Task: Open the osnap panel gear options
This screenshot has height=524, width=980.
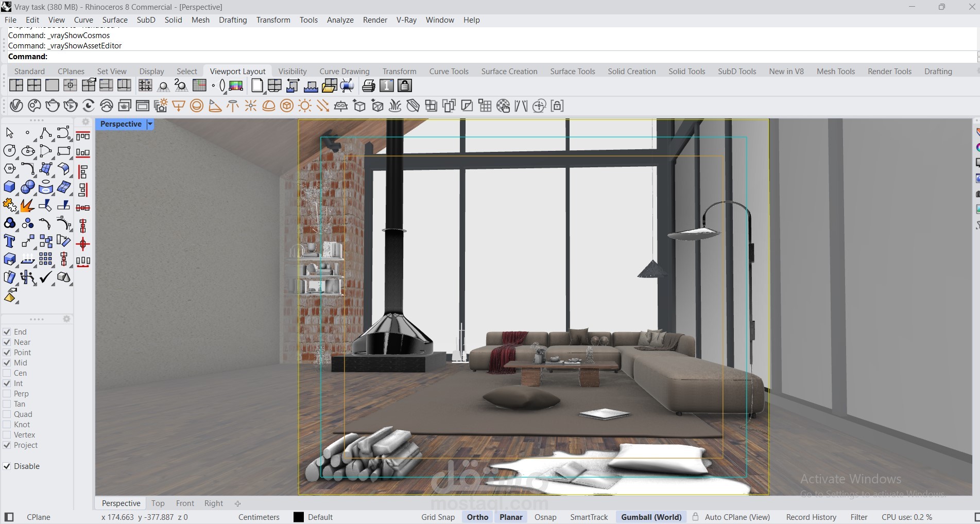Action: [66, 319]
